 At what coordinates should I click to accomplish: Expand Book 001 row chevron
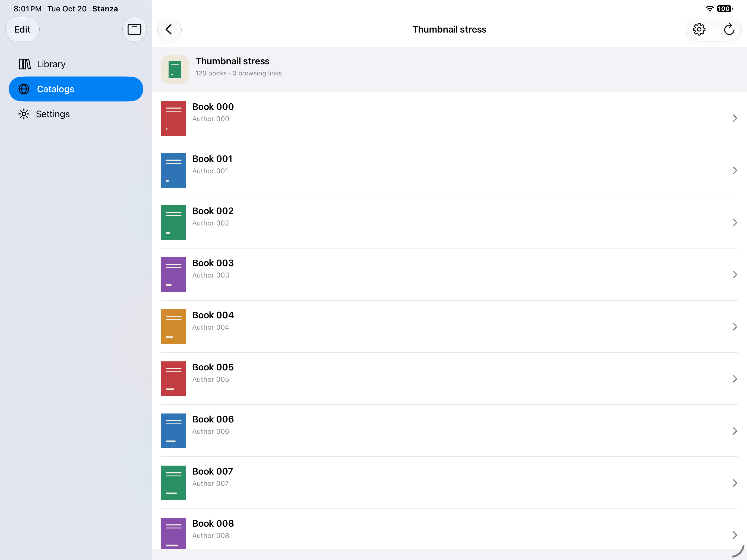[735, 170]
